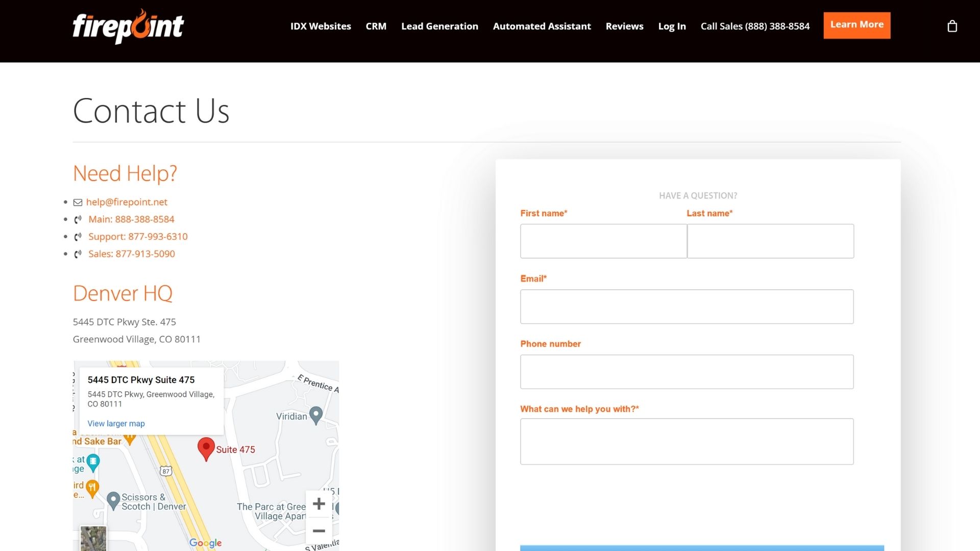Select the Email input field
Image resolution: width=980 pixels, height=551 pixels.
coord(687,307)
